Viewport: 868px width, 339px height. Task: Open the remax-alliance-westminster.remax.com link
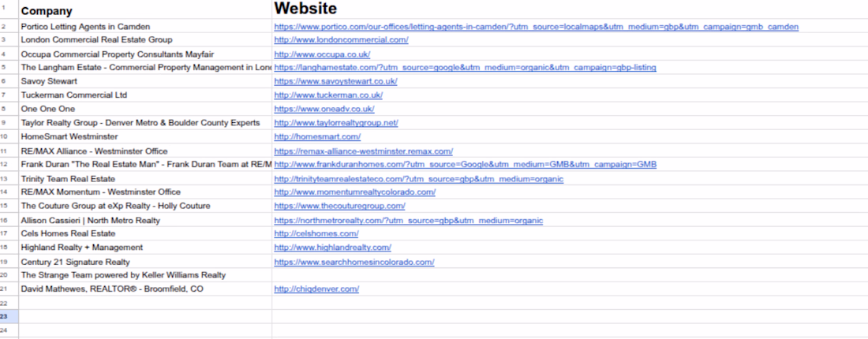pos(363,151)
